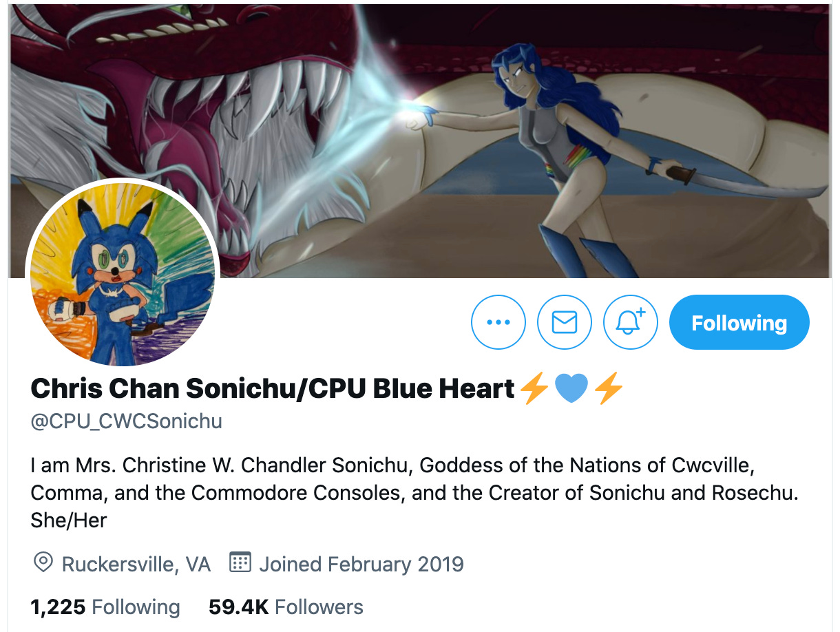Click the envelope message icon
The height and width of the screenshot is (632, 840).
[565, 322]
